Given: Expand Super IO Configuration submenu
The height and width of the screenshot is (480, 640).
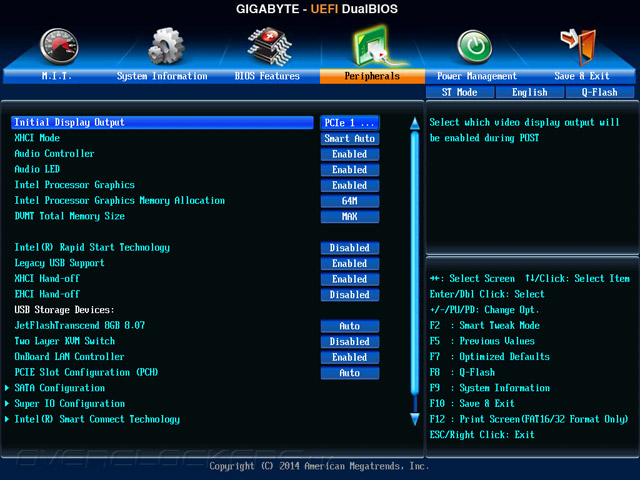Looking at the screenshot, I should (x=69, y=403).
